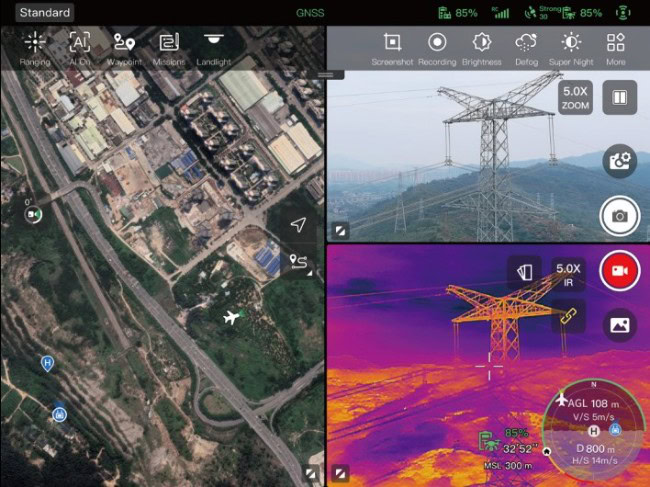Expand the thermal camera view
The width and height of the screenshot is (650, 487).
pyautogui.click(x=340, y=473)
